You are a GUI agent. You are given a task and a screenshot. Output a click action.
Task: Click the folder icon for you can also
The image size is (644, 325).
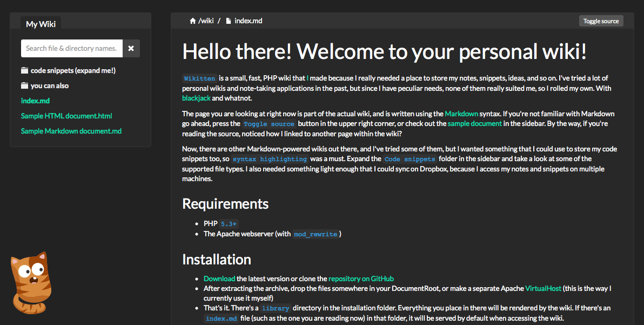click(x=24, y=85)
